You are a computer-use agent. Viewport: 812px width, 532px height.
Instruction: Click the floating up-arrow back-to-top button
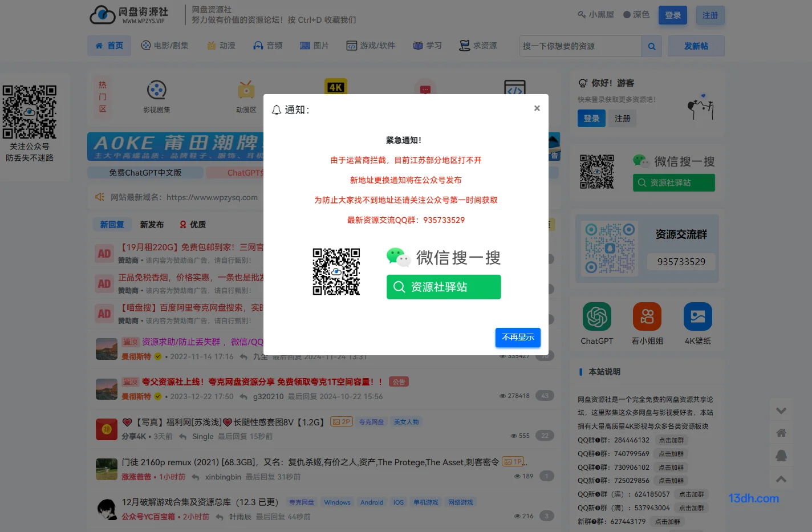[781, 479]
